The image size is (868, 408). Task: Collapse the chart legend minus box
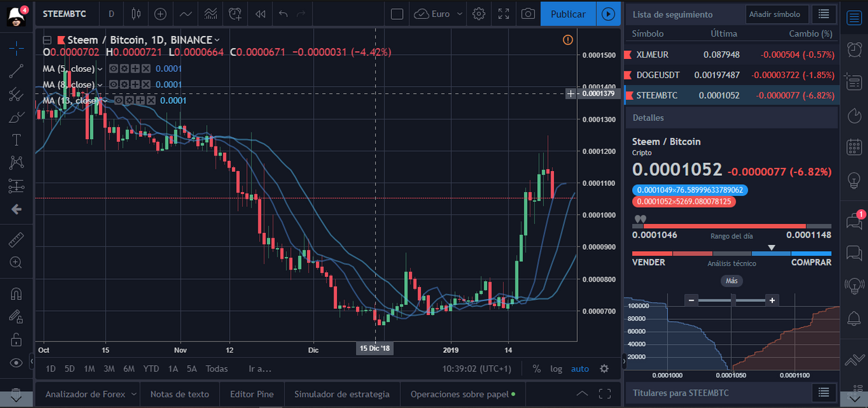click(x=47, y=40)
